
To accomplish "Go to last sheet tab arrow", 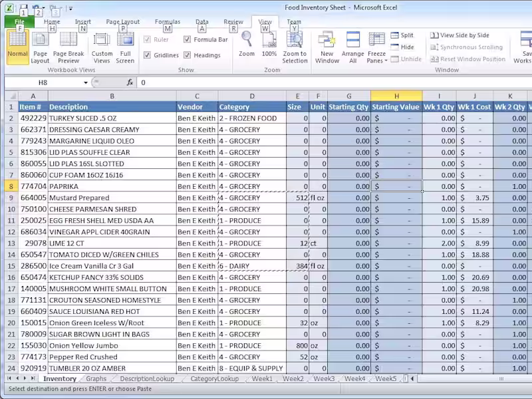I will (33, 378).
